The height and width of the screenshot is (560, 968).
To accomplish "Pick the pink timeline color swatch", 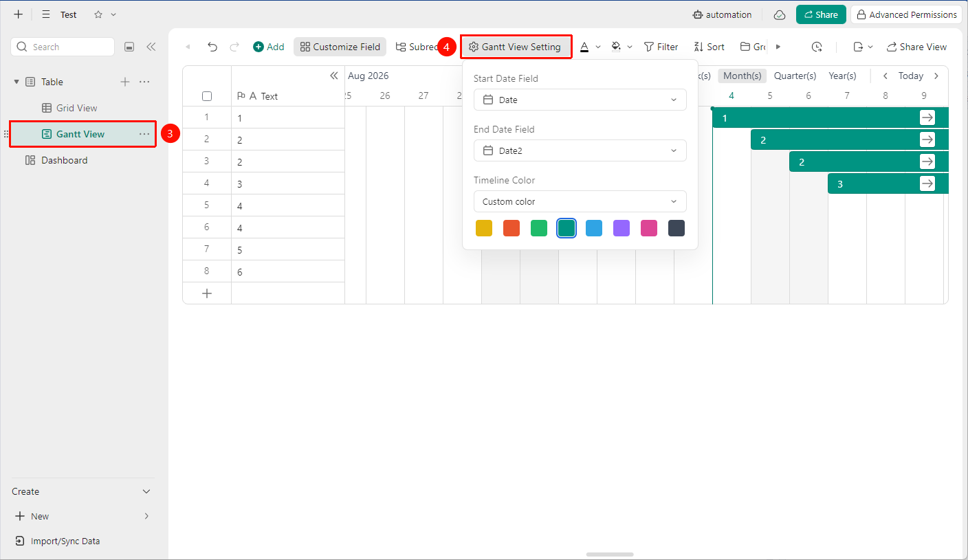I will coord(649,228).
